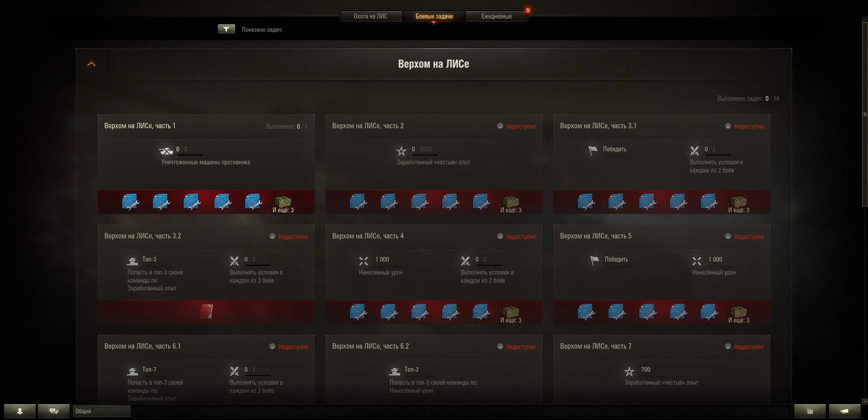Click the red book reward in часть 3.2
This screenshot has height=420, width=868.
click(206, 311)
